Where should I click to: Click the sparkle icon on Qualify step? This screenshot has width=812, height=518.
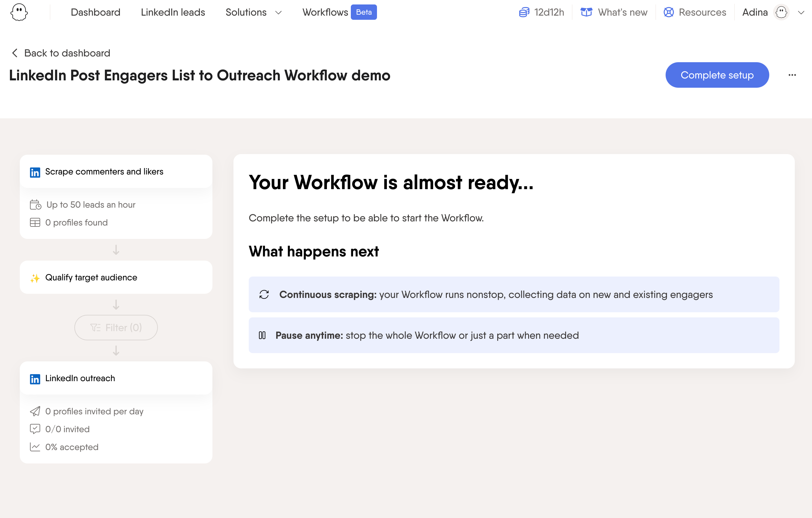tap(35, 278)
